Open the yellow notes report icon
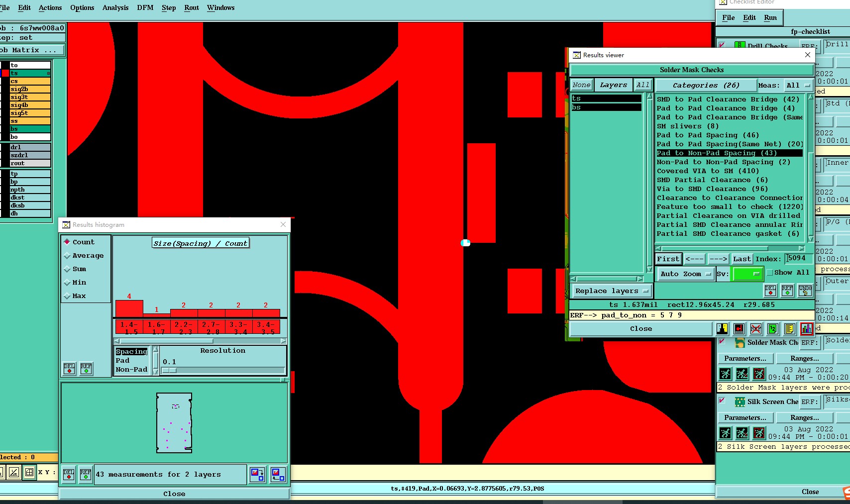Image resolution: width=850 pixels, height=504 pixels. click(790, 329)
